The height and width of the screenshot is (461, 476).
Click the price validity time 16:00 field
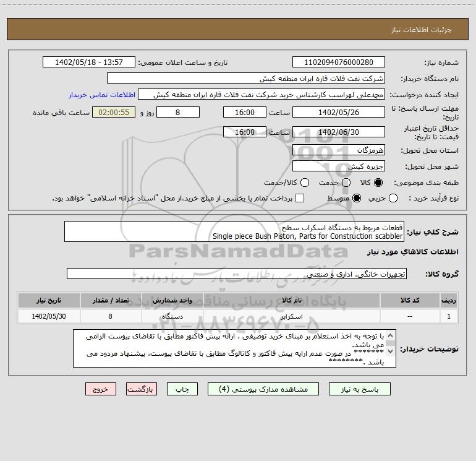(245, 132)
